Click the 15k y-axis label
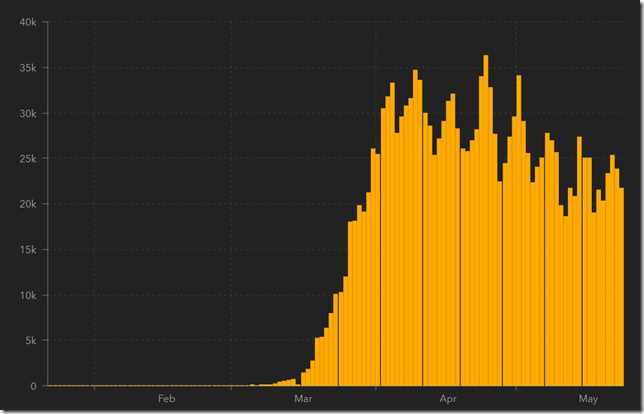This screenshot has width=644, height=414. [28, 250]
